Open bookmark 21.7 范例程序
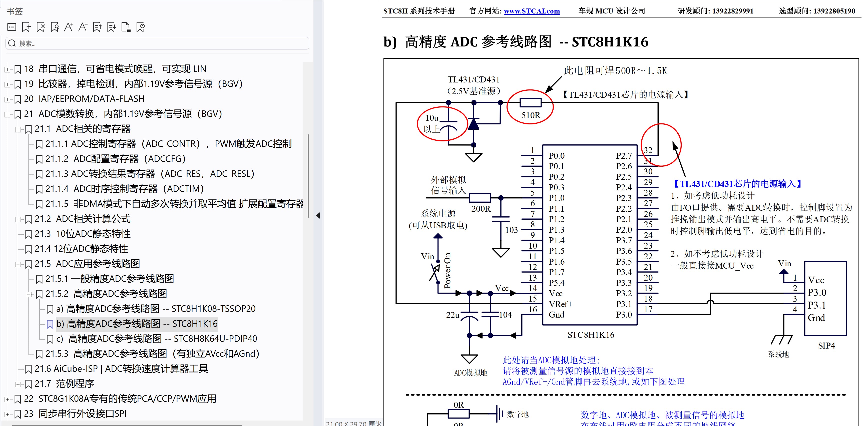The height and width of the screenshot is (426, 868). tap(64, 384)
